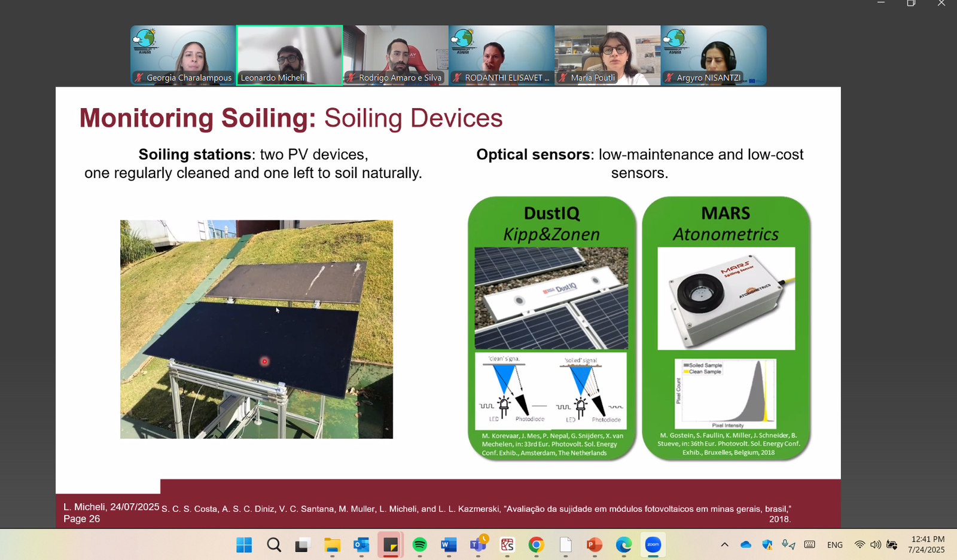Open Microsoft Teams taskbar icon
Screen dimensions: 957x560
(478, 544)
